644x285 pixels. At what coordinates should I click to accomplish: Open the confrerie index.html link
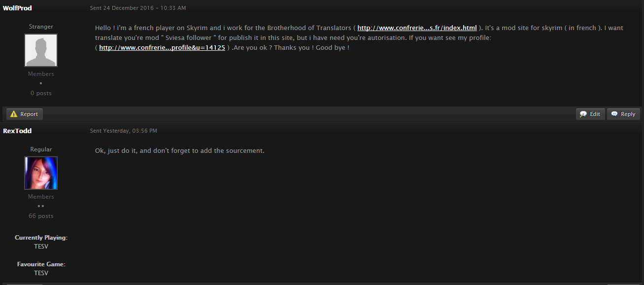417,28
